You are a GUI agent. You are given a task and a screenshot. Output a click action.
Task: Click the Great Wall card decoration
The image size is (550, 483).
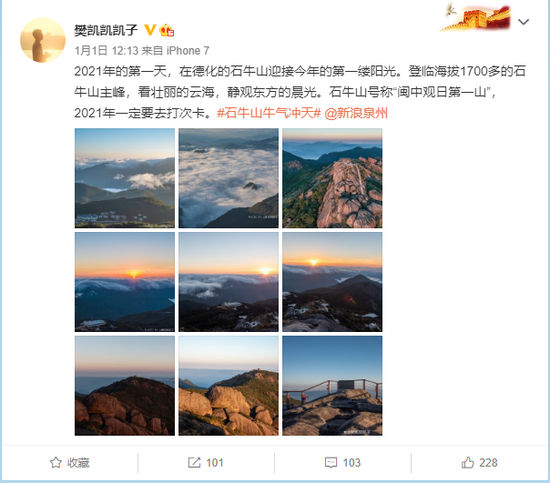coord(475,18)
